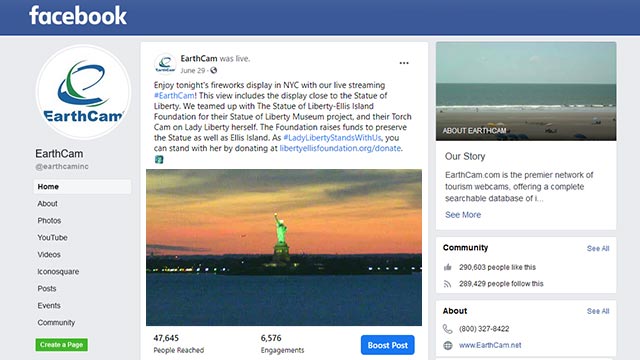Viewport: 640px width, 360px height.
Task: Click the Boost Post button
Action: pyautogui.click(x=387, y=345)
